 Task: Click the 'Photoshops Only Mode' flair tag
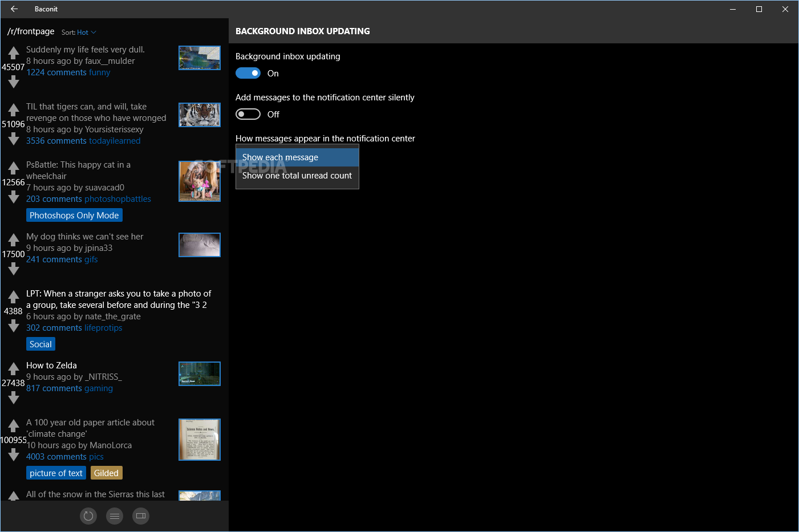pos(74,216)
